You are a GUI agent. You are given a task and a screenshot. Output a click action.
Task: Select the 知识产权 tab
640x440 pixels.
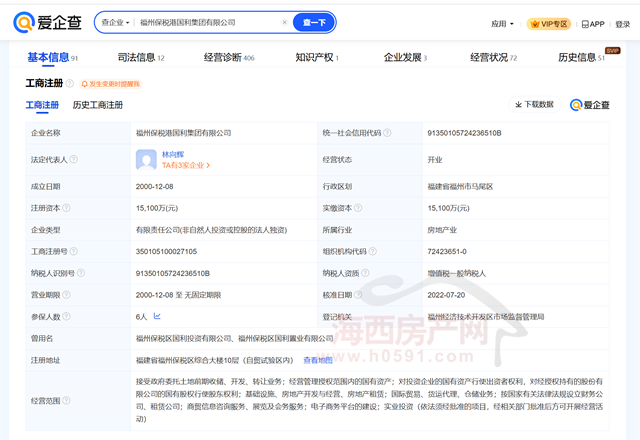pyautogui.click(x=317, y=58)
